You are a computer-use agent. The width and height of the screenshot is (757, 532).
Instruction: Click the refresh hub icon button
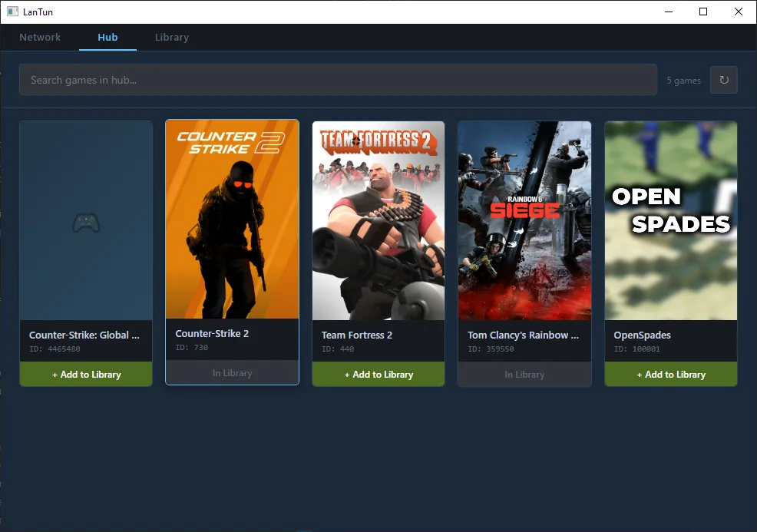coord(723,80)
